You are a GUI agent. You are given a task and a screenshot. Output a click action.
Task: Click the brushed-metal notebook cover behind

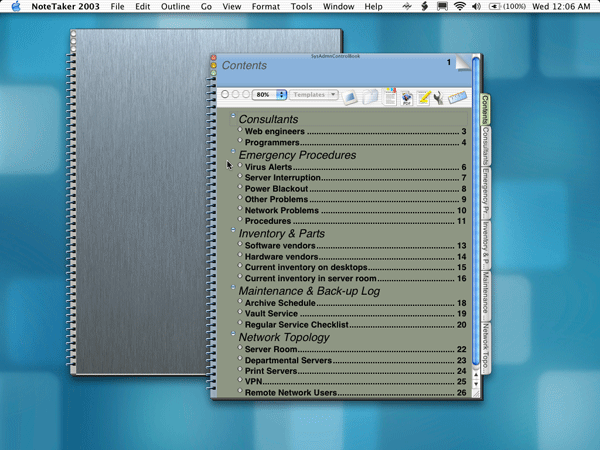142,203
